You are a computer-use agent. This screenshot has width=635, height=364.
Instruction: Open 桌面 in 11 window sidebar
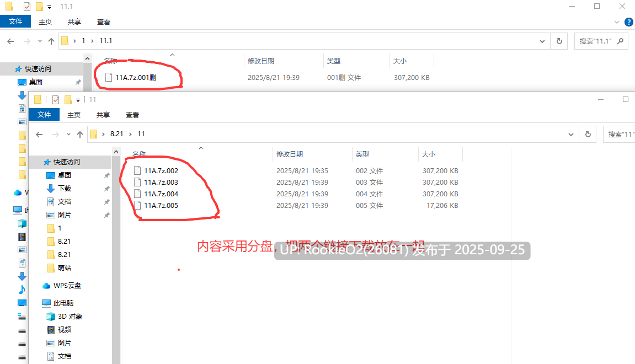point(65,175)
